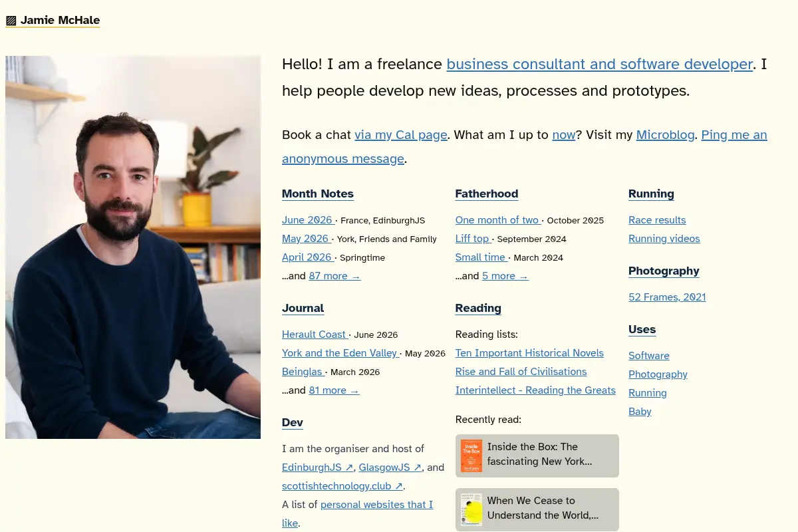View 52 Frames, 2021 photography
Screen dimensions: 798x532
pos(667,297)
